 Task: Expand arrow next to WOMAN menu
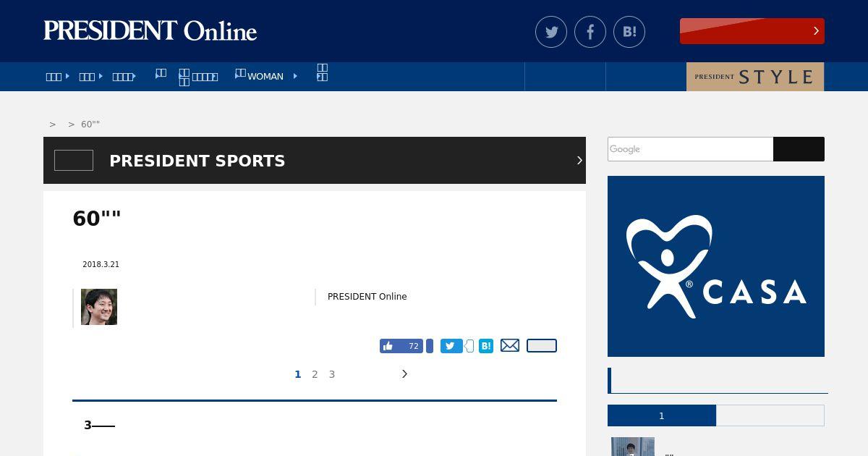295,76
